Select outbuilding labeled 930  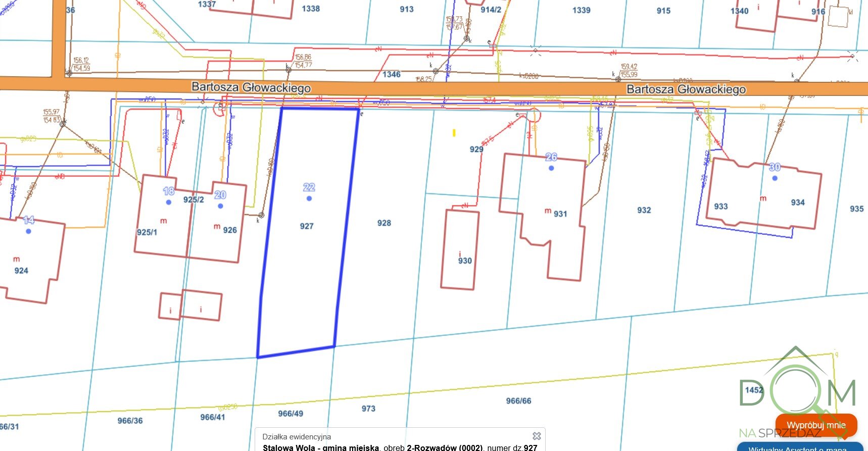[x=460, y=250]
